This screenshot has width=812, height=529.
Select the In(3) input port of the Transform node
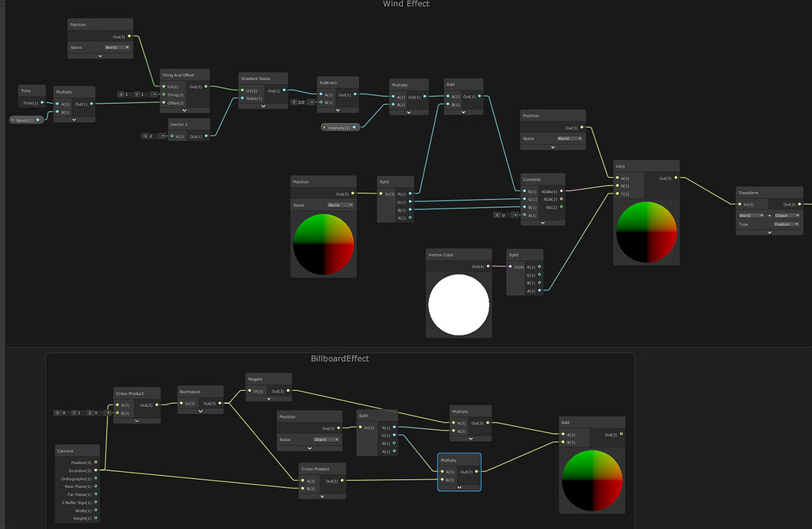(739, 204)
